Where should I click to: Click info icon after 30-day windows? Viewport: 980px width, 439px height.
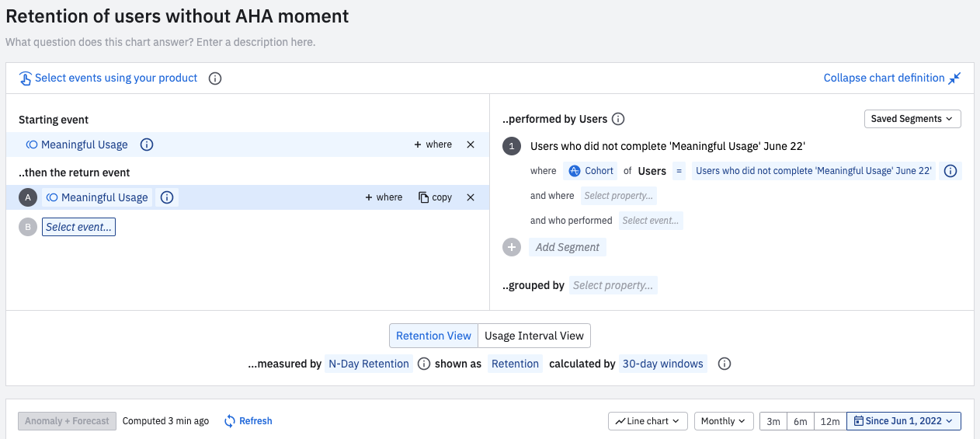725,364
